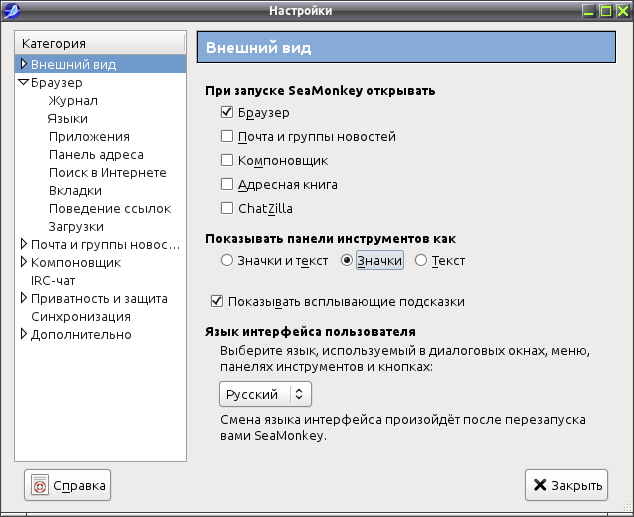This screenshot has height=517, width=634.
Task: Open the Вкладки category
Action: (75, 190)
